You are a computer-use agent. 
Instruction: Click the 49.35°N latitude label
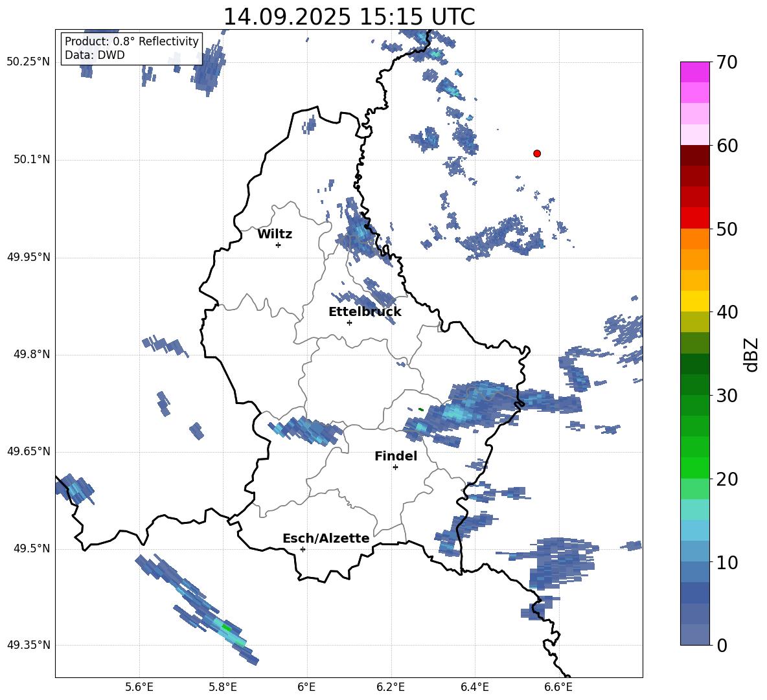[29, 645]
